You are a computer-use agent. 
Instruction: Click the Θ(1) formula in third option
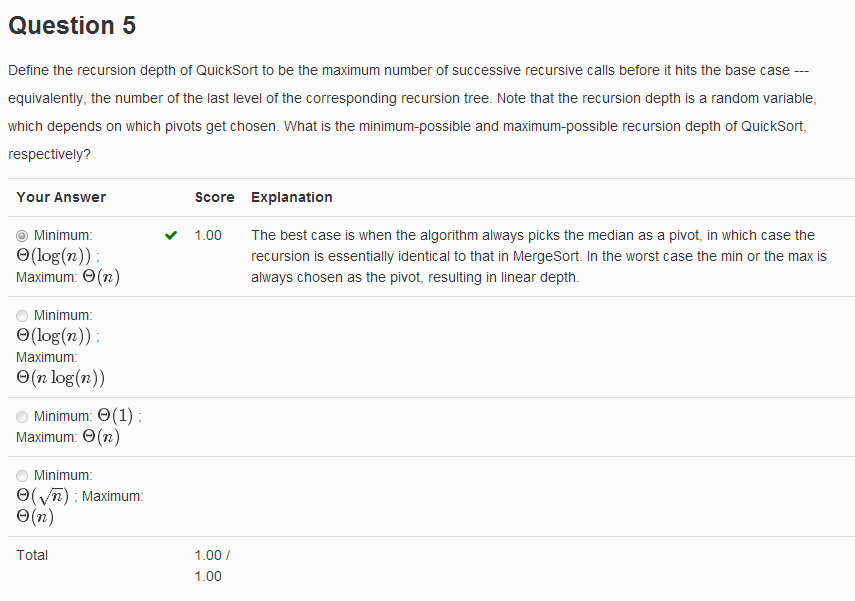pos(115,416)
